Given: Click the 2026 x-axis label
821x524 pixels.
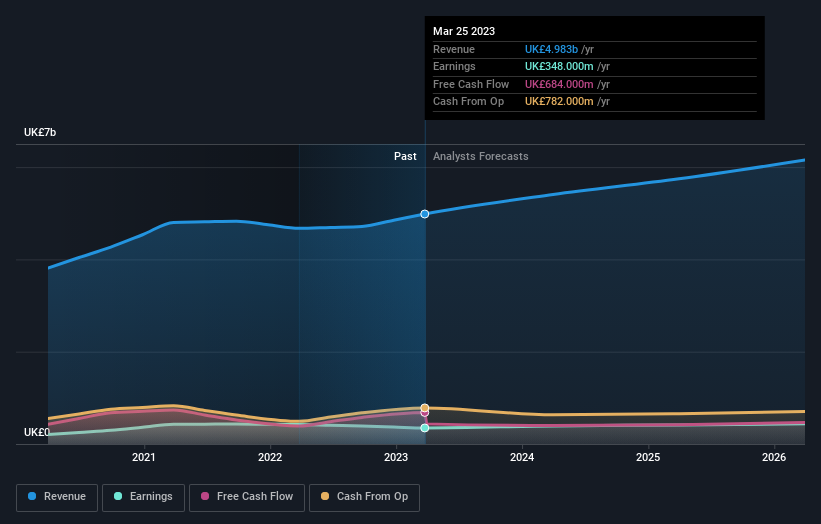Looking at the screenshot, I should coord(774,457).
